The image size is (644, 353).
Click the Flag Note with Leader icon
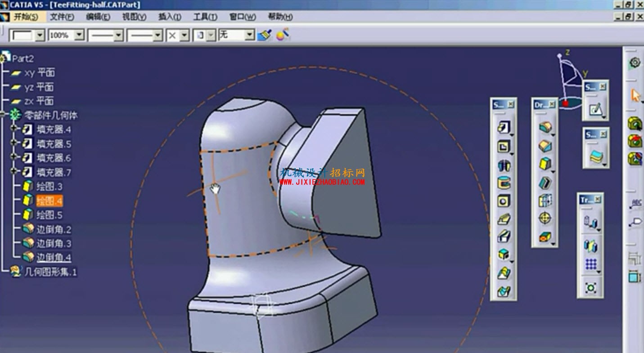point(635,222)
